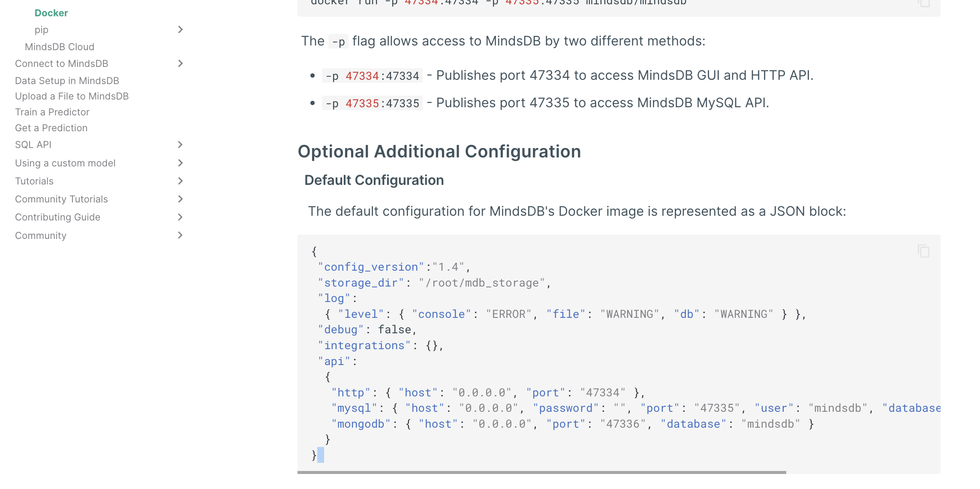Open the Get a Prediction page
This screenshot has height=489, width=980.
(51, 128)
